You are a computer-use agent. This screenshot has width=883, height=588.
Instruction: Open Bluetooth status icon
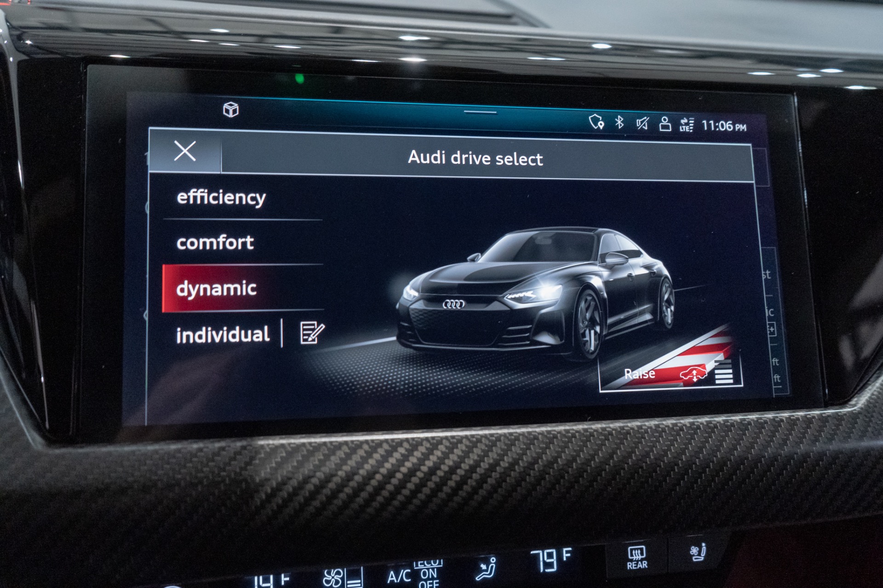tap(619, 122)
